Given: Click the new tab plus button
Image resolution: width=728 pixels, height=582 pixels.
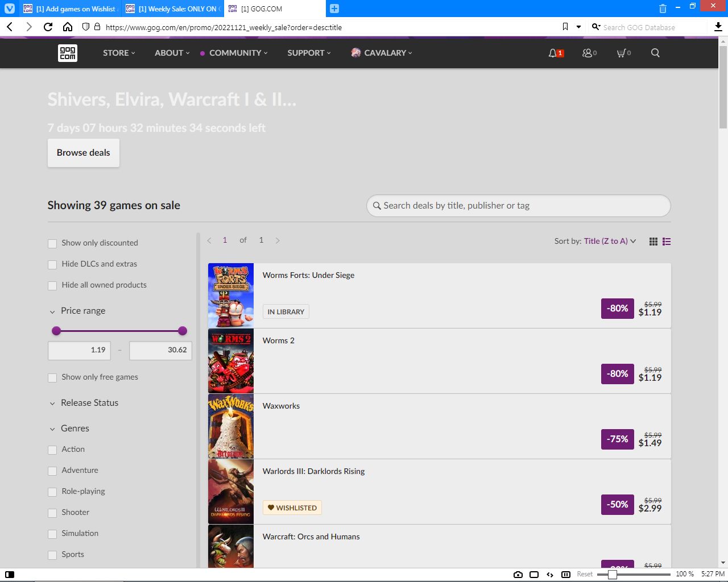Looking at the screenshot, I should click(x=334, y=9).
